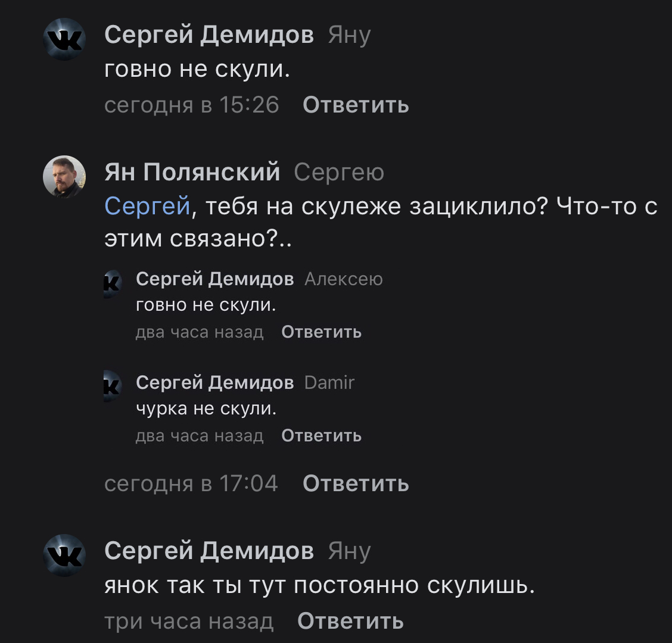Click the Сергею recipient label
Image resolution: width=672 pixels, height=643 pixels.
pyautogui.click(x=339, y=172)
